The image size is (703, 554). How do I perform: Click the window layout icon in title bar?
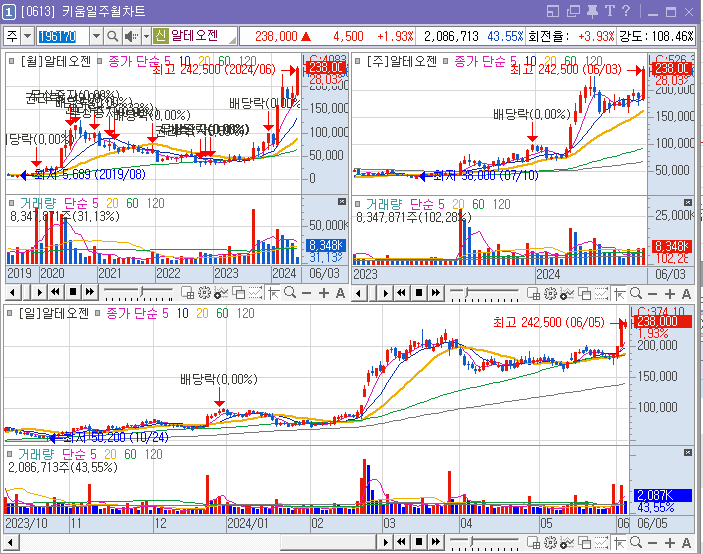553,11
